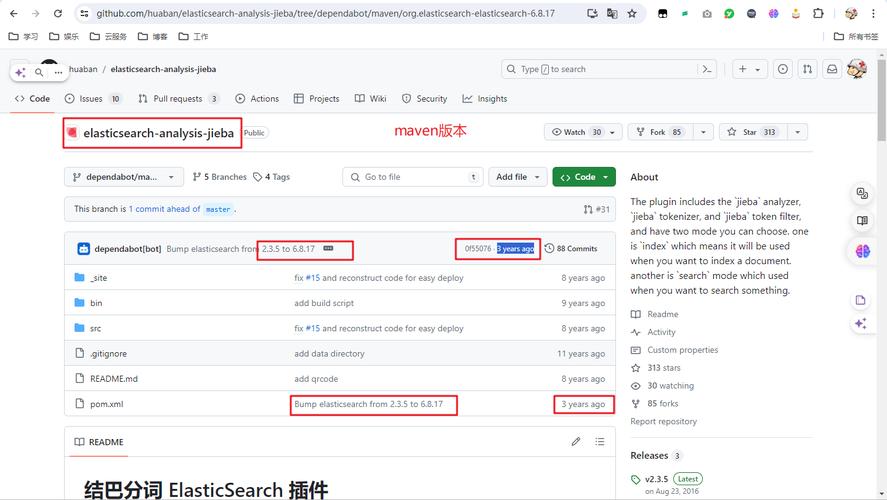Open commit hash 0f55076
The height and width of the screenshot is (500, 887).
tap(478, 248)
